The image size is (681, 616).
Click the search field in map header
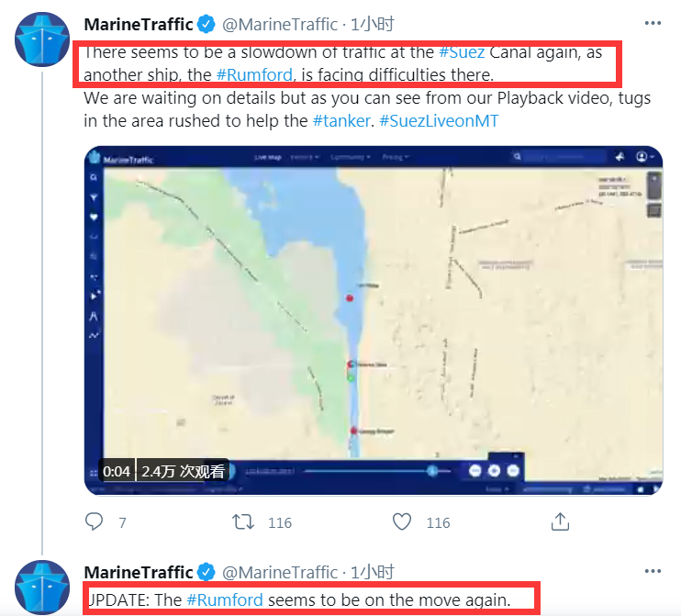click(x=560, y=156)
